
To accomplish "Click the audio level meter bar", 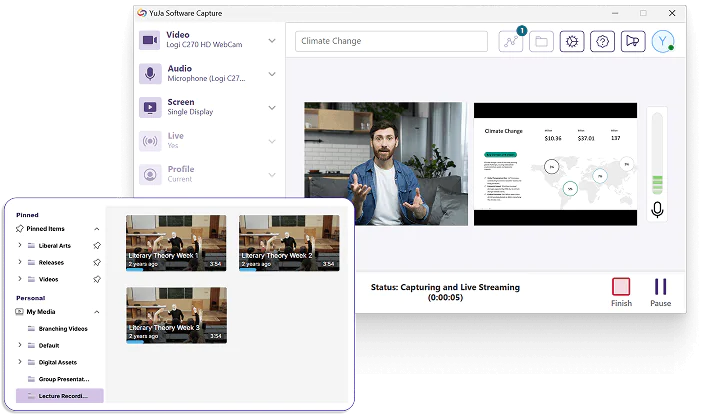I will 657,154.
